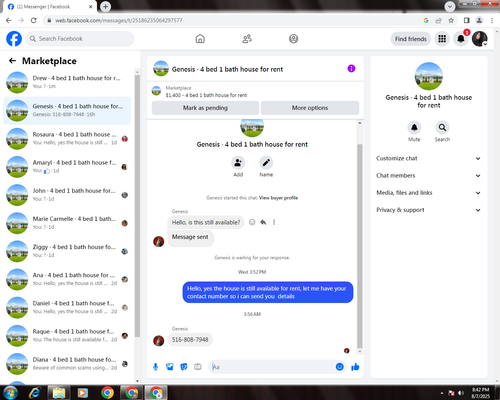Expand Chat members section
Viewport: 500px width, 400px height.
click(x=429, y=176)
